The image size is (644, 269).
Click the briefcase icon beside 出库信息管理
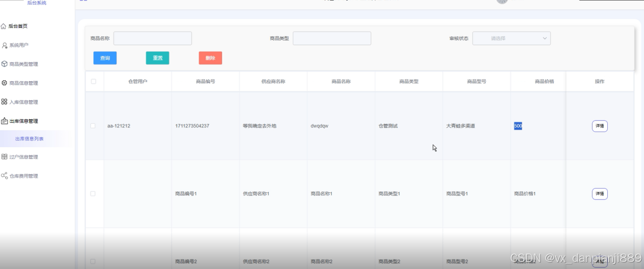4,121
